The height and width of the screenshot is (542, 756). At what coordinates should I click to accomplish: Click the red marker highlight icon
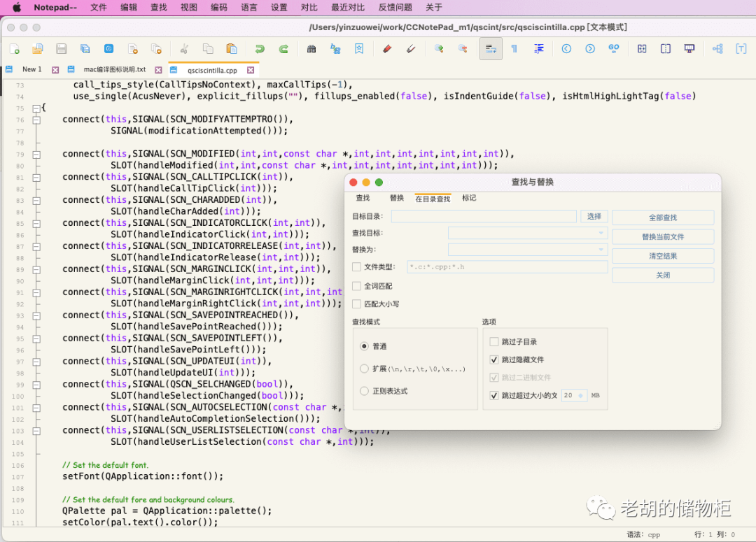(387, 49)
